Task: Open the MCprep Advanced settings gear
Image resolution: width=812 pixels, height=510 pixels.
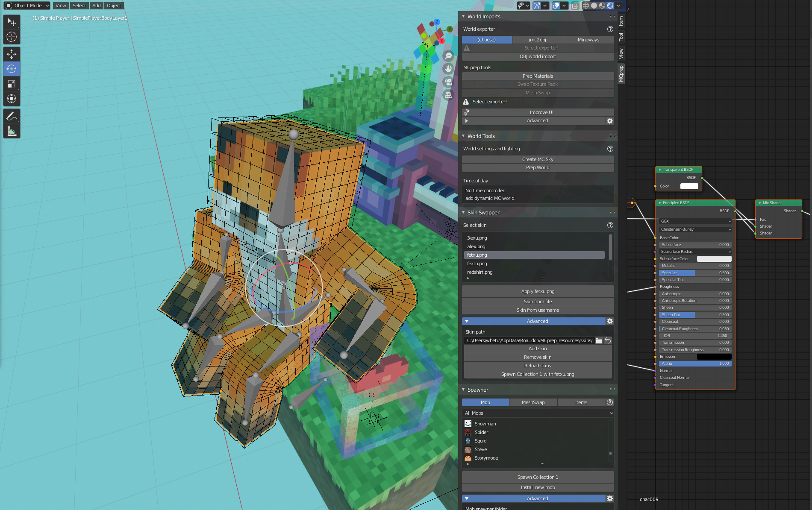Action: [x=610, y=121]
